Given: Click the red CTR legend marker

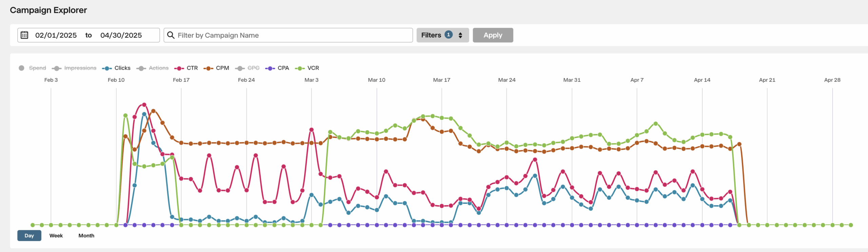Looking at the screenshot, I should [179, 68].
